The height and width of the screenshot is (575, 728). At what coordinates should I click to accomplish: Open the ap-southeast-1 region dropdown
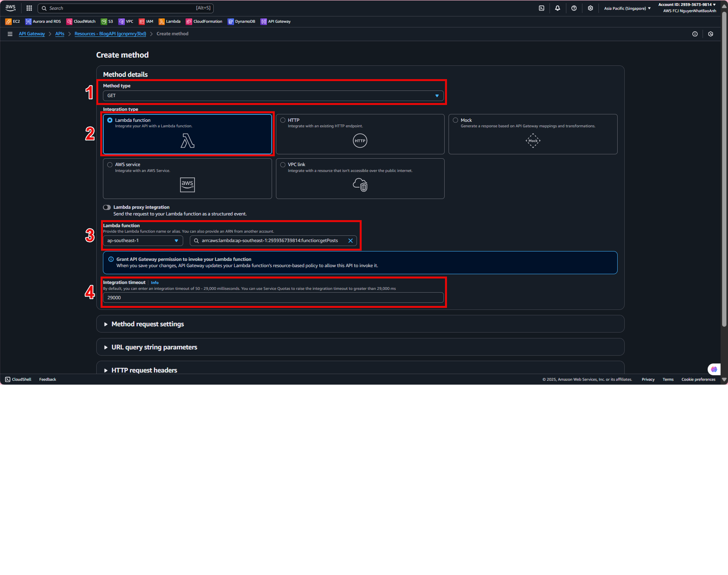(x=143, y=241)
